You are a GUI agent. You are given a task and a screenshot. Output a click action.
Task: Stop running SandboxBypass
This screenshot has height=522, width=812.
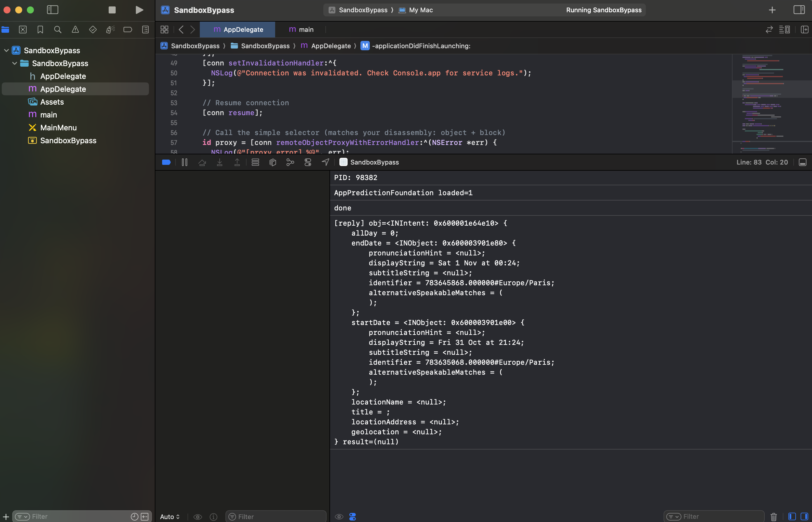pos(112,10)
